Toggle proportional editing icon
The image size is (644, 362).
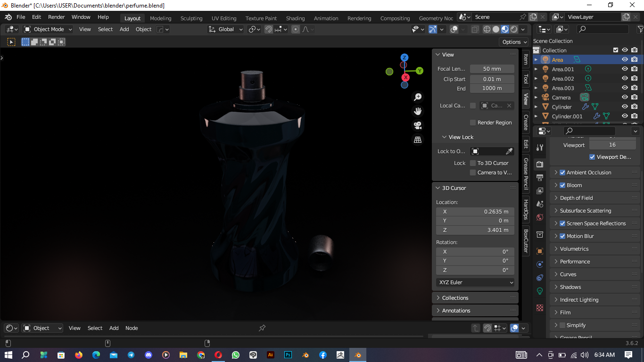(296, 29)
